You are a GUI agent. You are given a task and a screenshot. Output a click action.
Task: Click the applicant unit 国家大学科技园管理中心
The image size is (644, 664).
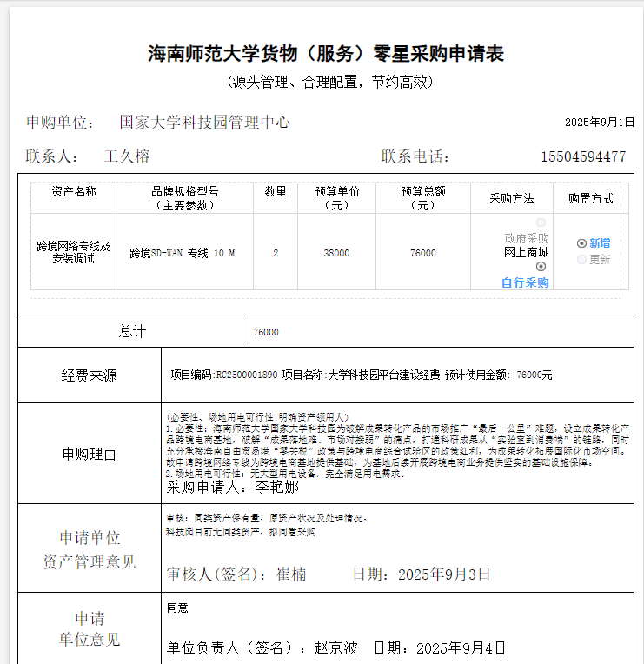[204, 123]
